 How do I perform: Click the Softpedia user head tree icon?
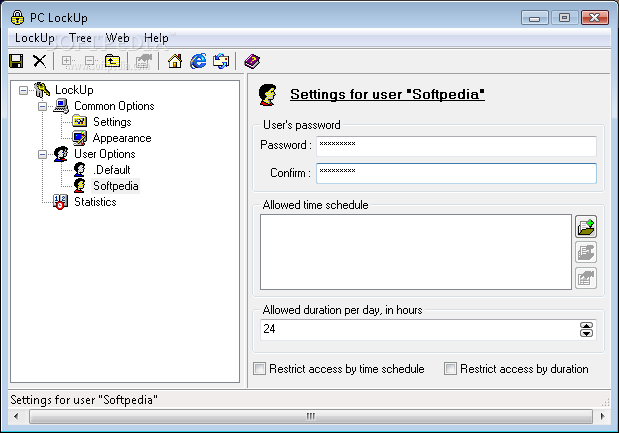80,186
